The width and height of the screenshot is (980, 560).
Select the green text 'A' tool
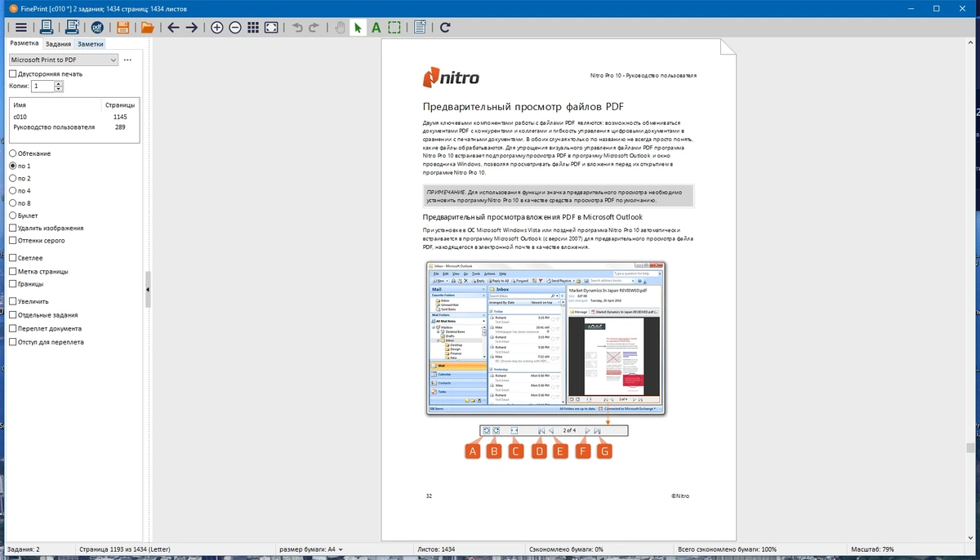point(376,28)
